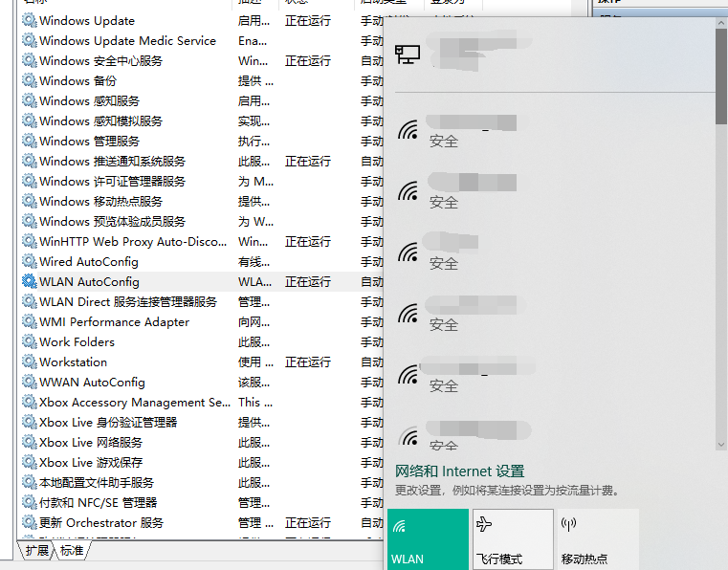Select the Work Folders service name
Viewport: 728px width, 570px height.
coord(77,342)
